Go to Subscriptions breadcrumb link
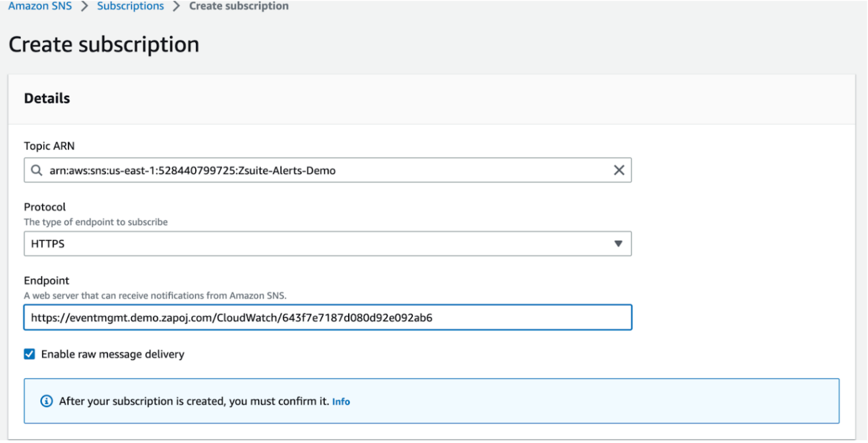This screenshot has height=443, width=868. pyautogui.click(x=130, y=6)
